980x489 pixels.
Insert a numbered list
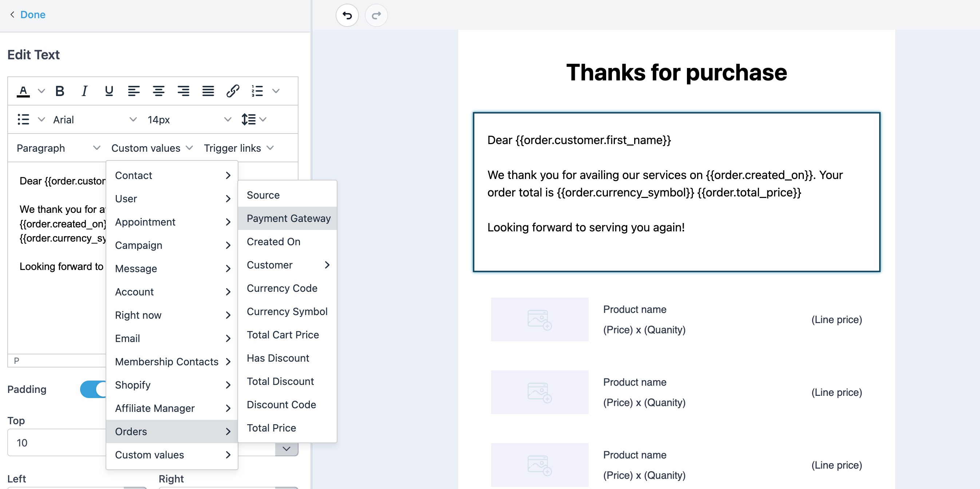[257, 91]
